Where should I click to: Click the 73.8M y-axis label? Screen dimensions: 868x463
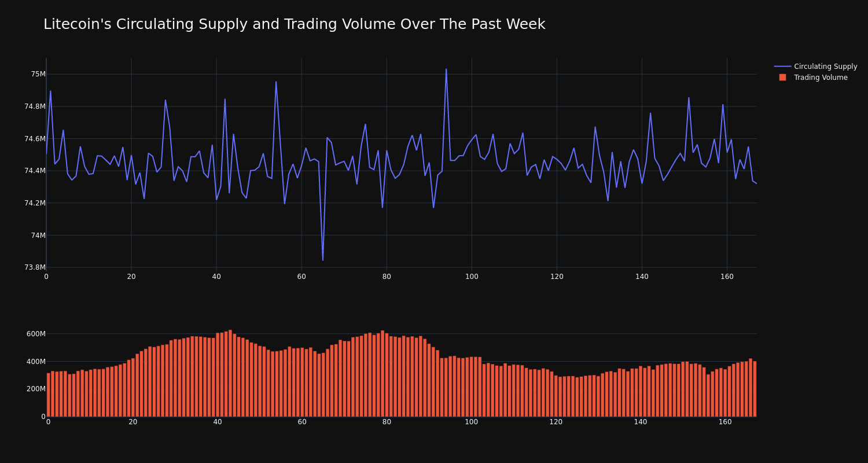coord(35,267)
